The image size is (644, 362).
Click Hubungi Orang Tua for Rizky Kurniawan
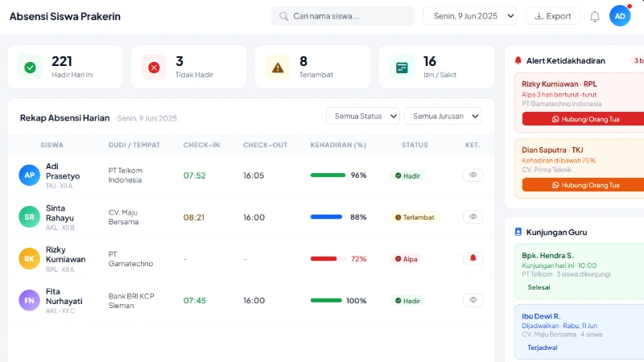pyautogui.click(x=585, y=118)
